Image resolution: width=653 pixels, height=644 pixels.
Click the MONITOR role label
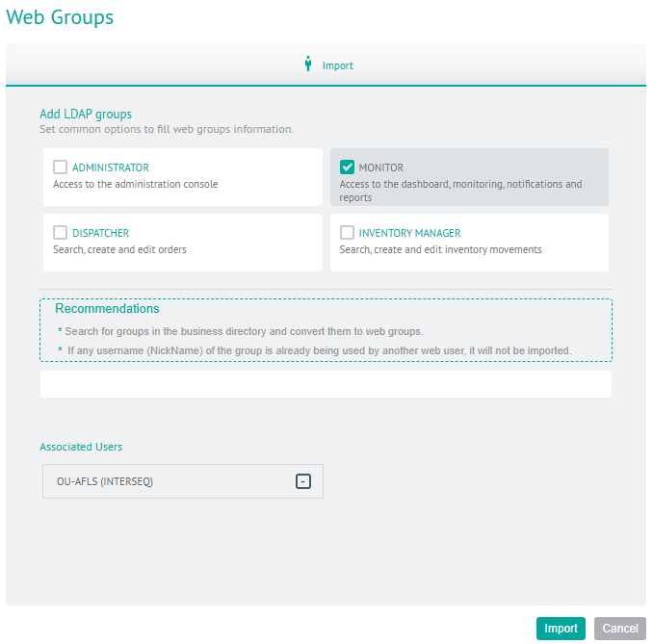381,167
